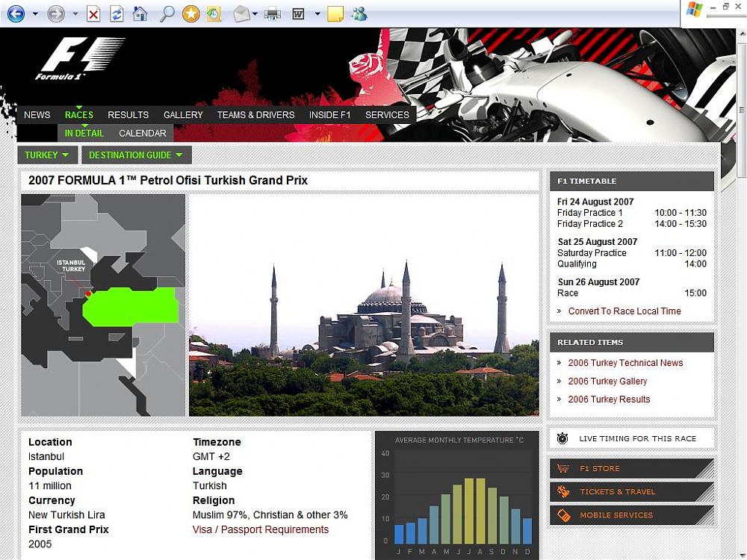747x560 pixels.
Task: Open the 2006 Turkey Gallery link
Action: [x=607, y=382]
